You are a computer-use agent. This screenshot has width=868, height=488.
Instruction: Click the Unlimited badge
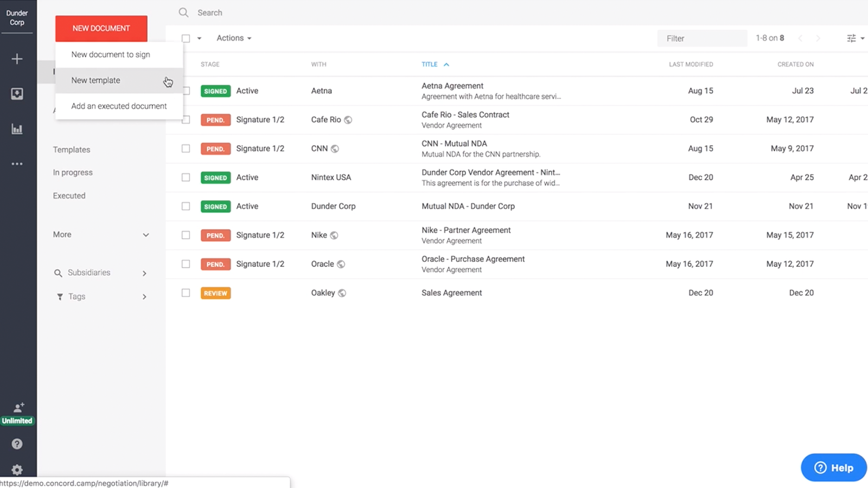[x=17, y=421]
